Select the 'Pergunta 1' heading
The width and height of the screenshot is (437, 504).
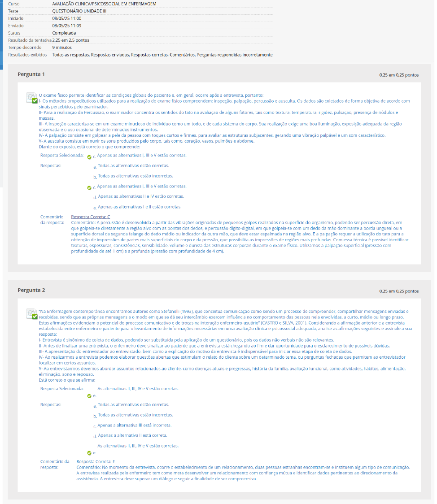(x=31, y=74)
